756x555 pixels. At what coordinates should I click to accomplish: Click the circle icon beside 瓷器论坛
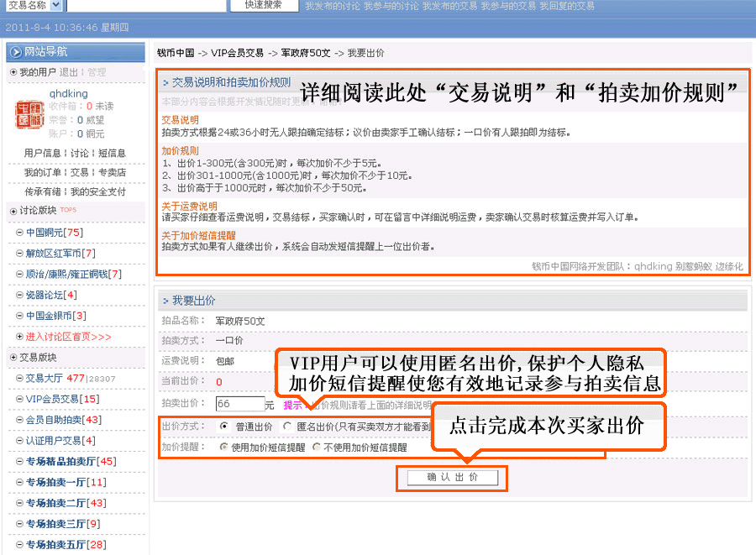click(x=19, y=295)
